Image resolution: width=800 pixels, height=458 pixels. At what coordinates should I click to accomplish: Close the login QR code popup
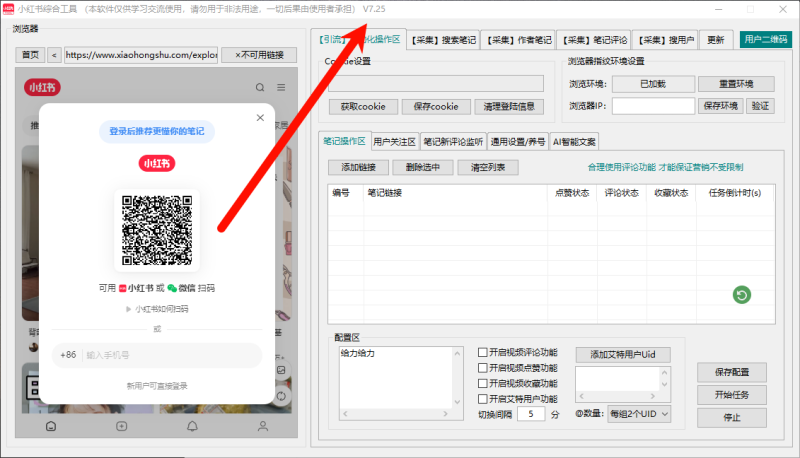260,118
